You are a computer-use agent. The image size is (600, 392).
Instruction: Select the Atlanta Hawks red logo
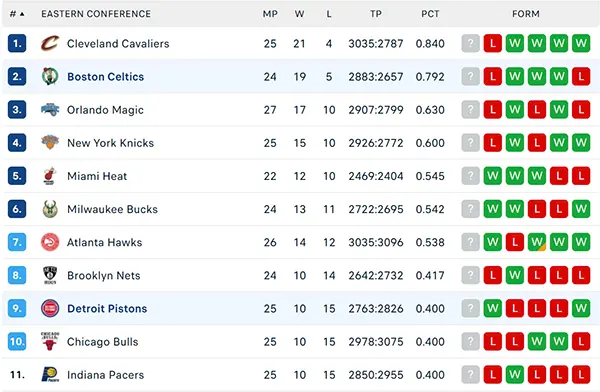[x=50, y=242]
